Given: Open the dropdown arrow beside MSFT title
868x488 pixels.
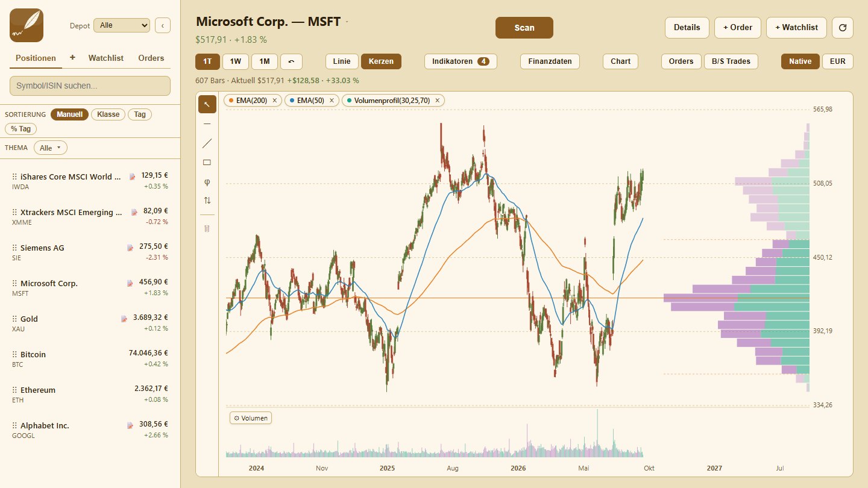Looking at the screenshot, I should (347, 22).
